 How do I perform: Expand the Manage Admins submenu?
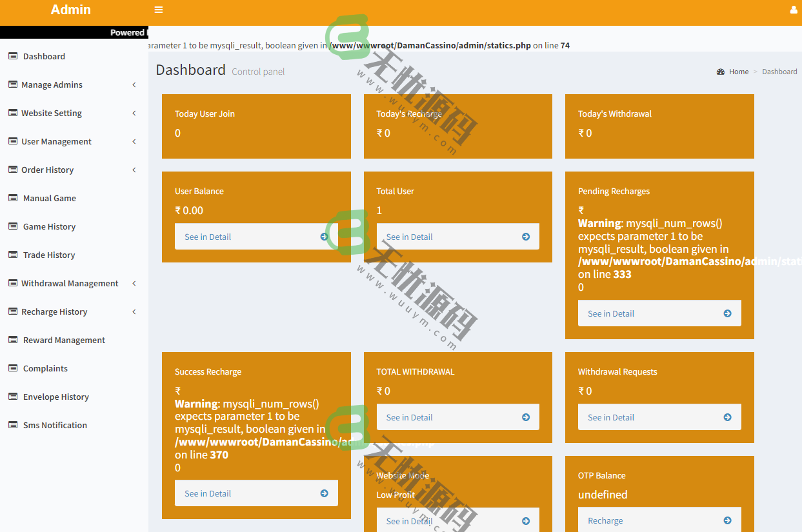[134, 84]
